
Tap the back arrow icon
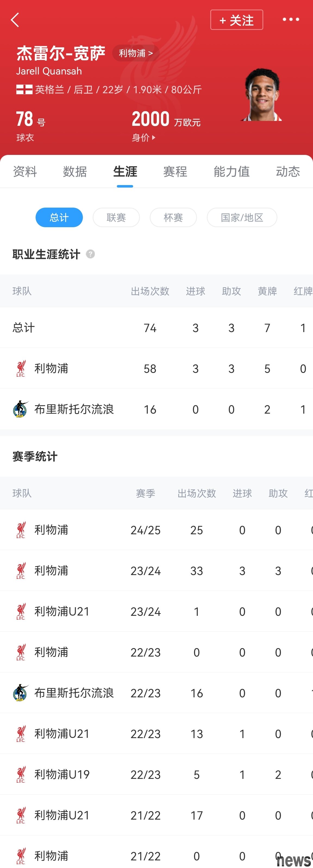coord(15,20)
